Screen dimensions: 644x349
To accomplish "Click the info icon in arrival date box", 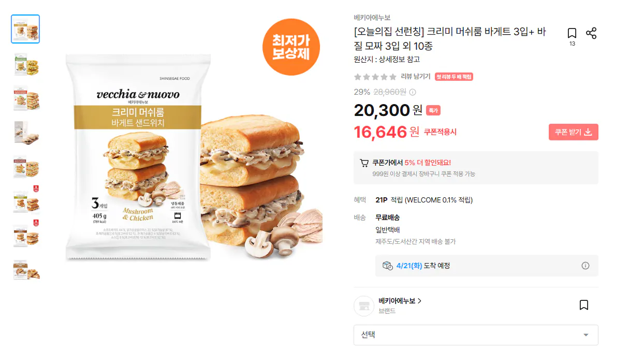I will pos(586,266).
